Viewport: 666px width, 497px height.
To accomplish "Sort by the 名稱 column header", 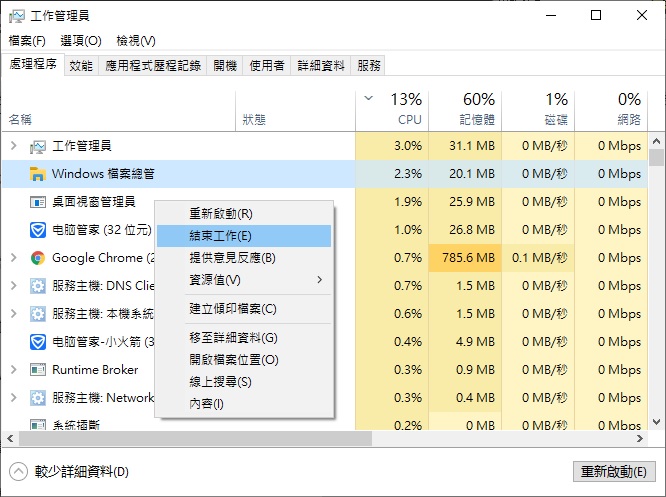I will (x=119, y=110).
